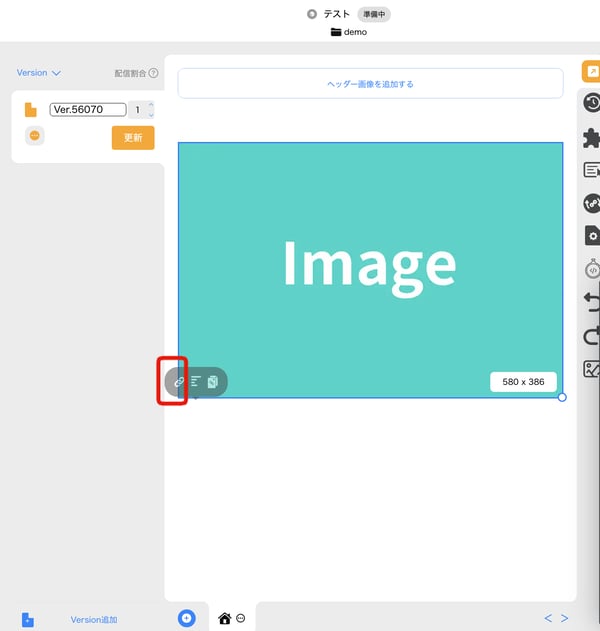Go to previous page with left chevron
The width and height of the screenshot is (600, 631).
click(548, 618)
